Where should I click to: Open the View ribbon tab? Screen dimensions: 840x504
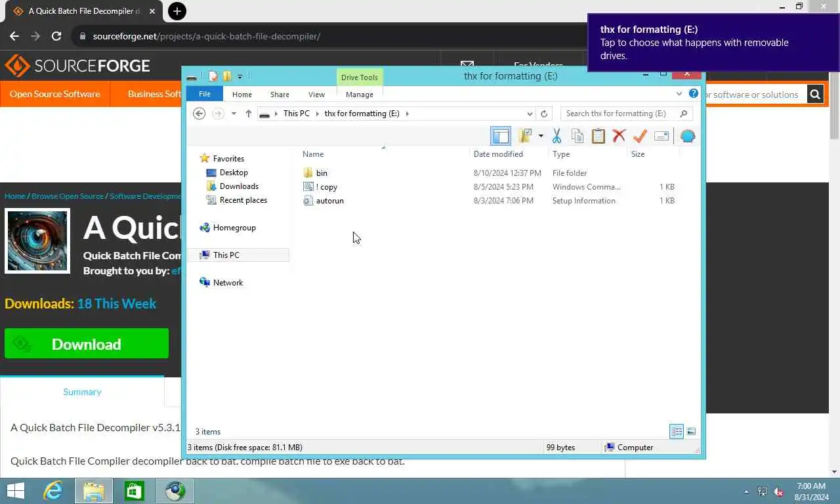tap(316, 94)
